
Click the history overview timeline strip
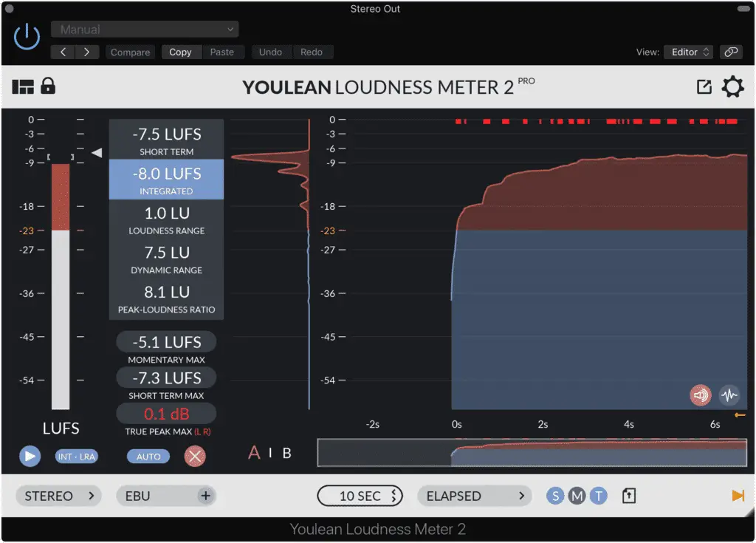tap(532, 453)
